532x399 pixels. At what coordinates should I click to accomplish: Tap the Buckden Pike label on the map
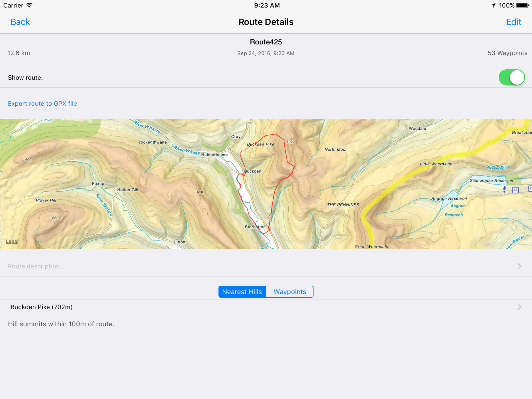point(261,144)
